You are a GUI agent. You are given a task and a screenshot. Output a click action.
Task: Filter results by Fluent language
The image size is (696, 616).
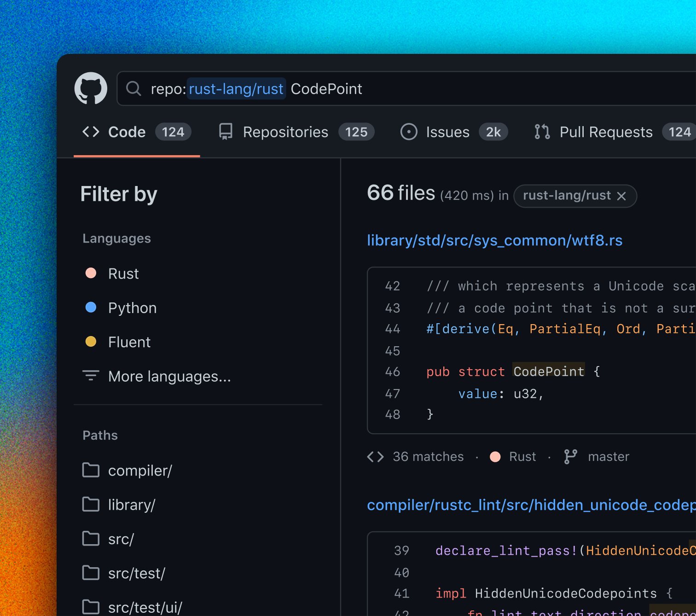point(129,342)
